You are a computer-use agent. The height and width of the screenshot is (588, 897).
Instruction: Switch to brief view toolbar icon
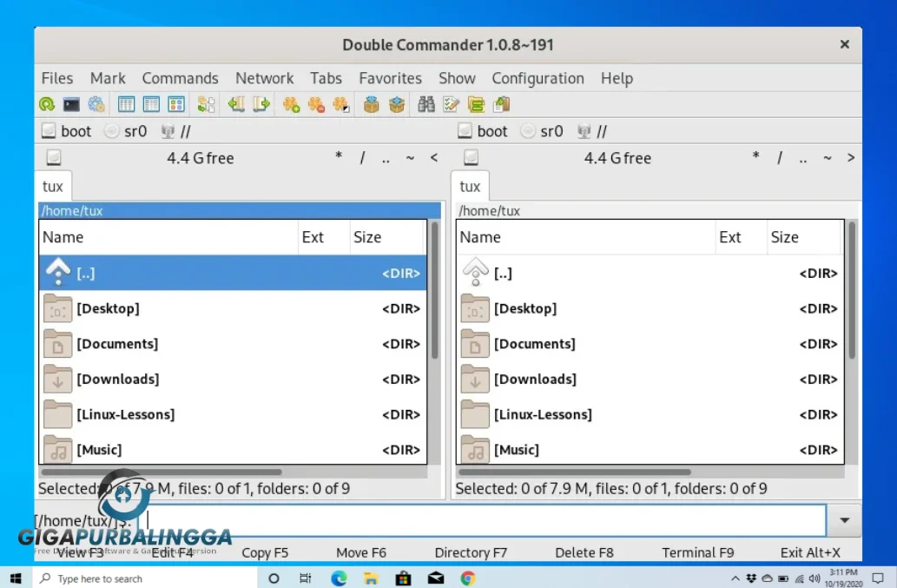126,104
